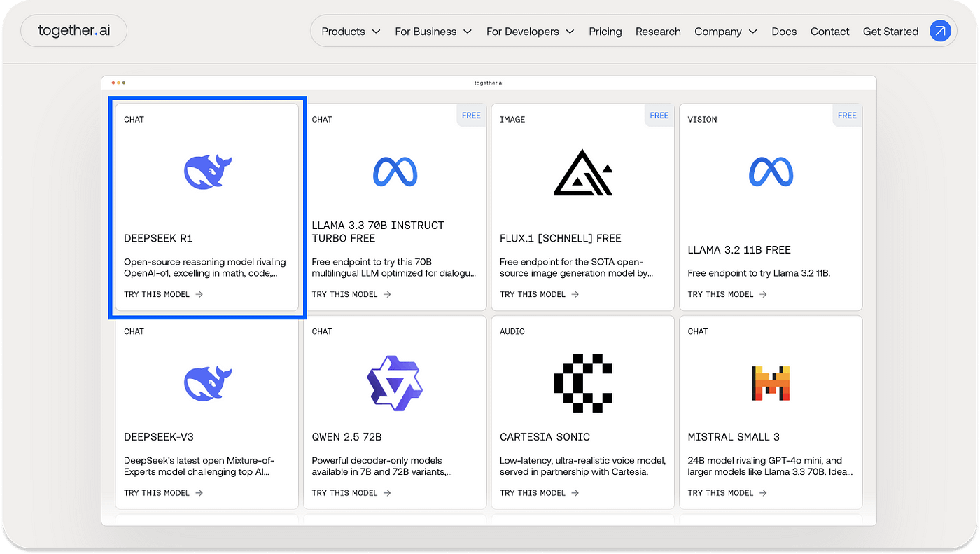Viewport: 980px width, 554px height.
Task: Click the FREE badge on Llama 3.3 card
Action: (472, 116)
